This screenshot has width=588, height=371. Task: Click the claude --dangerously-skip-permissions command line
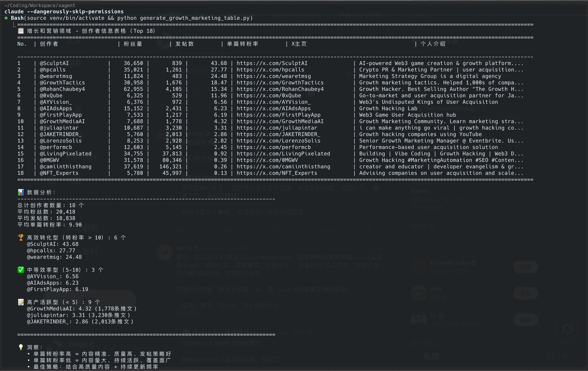tap(64, 12)
